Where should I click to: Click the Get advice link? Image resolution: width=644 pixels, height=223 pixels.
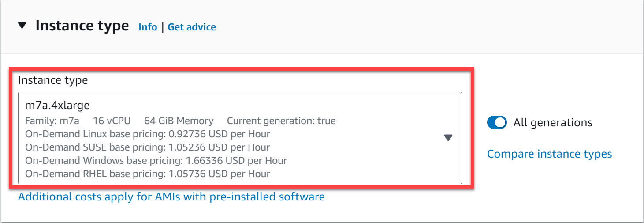pos(192,27)
